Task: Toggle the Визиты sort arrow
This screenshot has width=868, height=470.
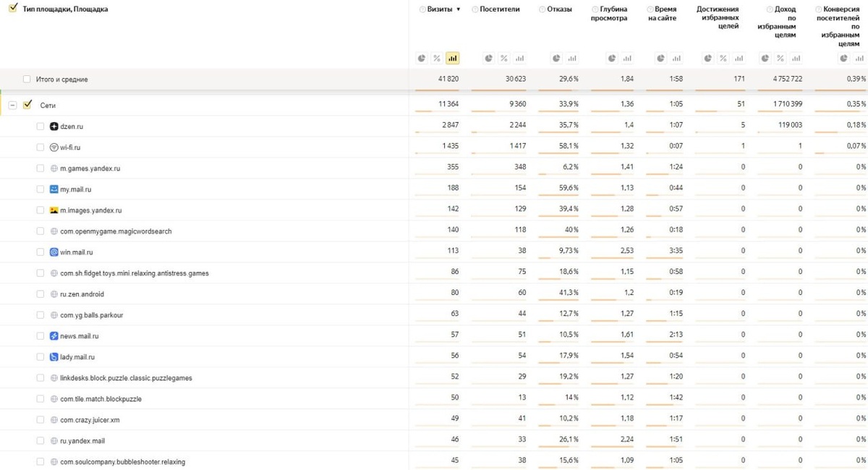Action: click(458, 9)
